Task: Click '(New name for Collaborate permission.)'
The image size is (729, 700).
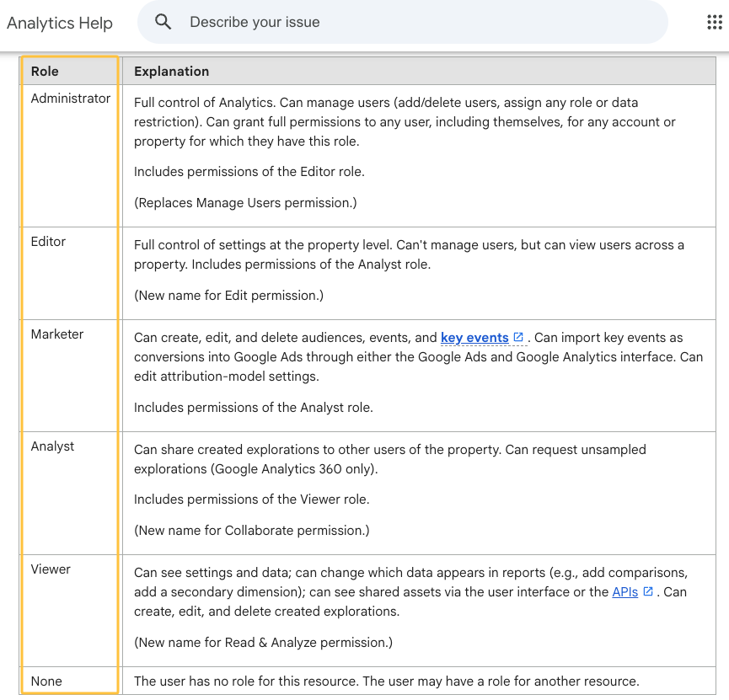Action: (x=251, y=531)
